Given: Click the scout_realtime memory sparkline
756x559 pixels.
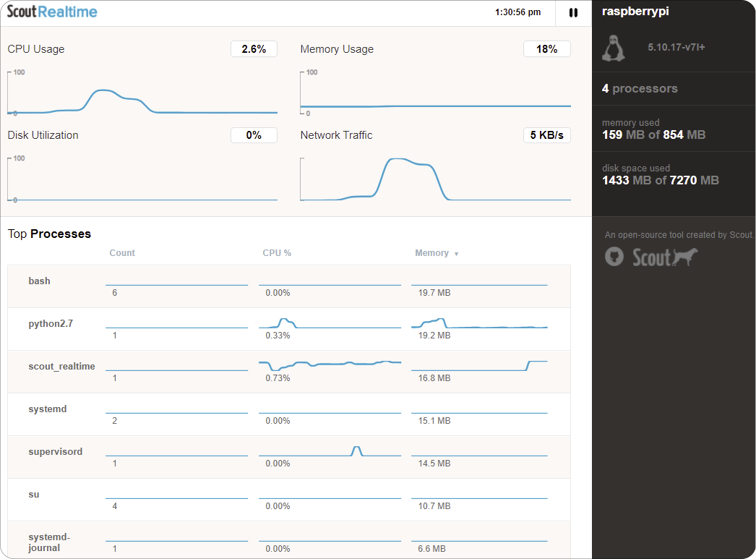Looking at the screenshot, I should click(x=479, y=365).
